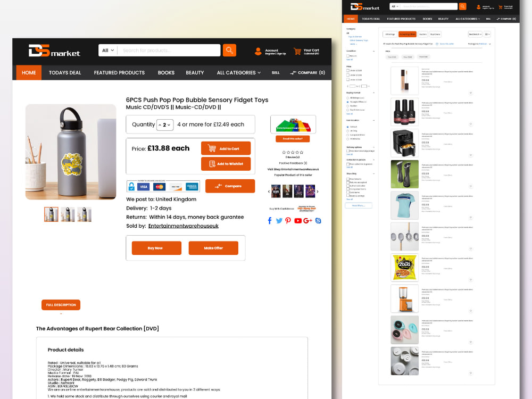Open the Full Description tab
Screen dimensions: 532x399
point(61,305)
